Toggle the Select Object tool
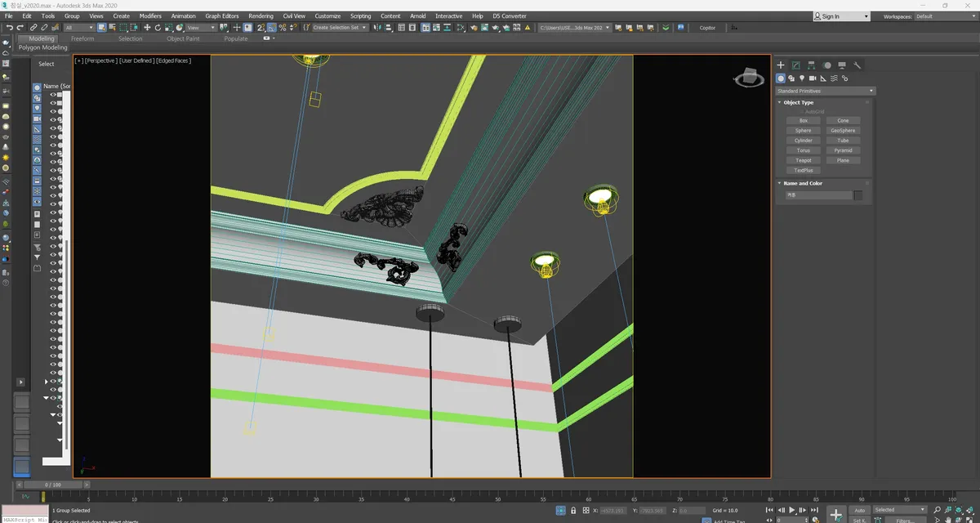The width and height of the screenshot is (980, 523). tap(101, 28)
